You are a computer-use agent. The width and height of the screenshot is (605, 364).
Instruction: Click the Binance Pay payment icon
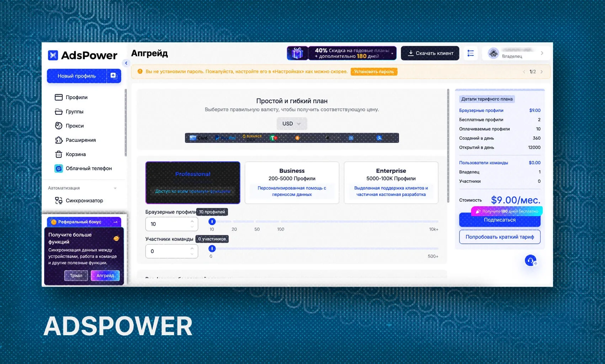point(252,138)
